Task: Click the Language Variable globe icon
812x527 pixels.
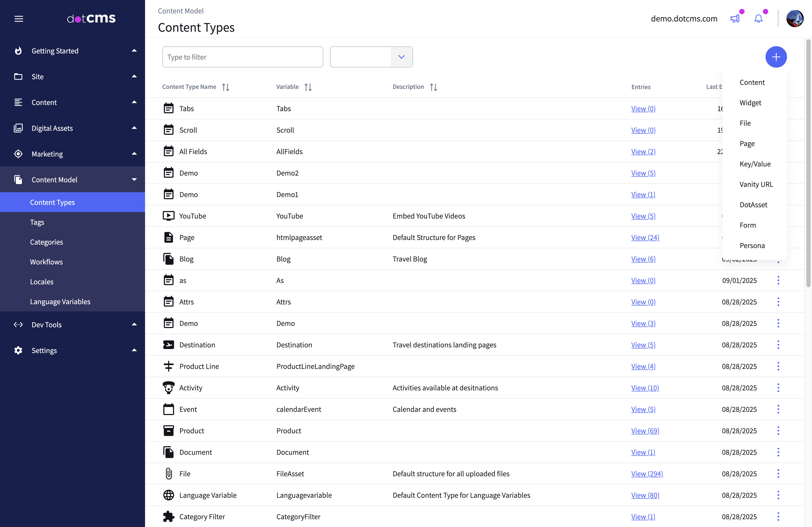Action: pos(168,495)
